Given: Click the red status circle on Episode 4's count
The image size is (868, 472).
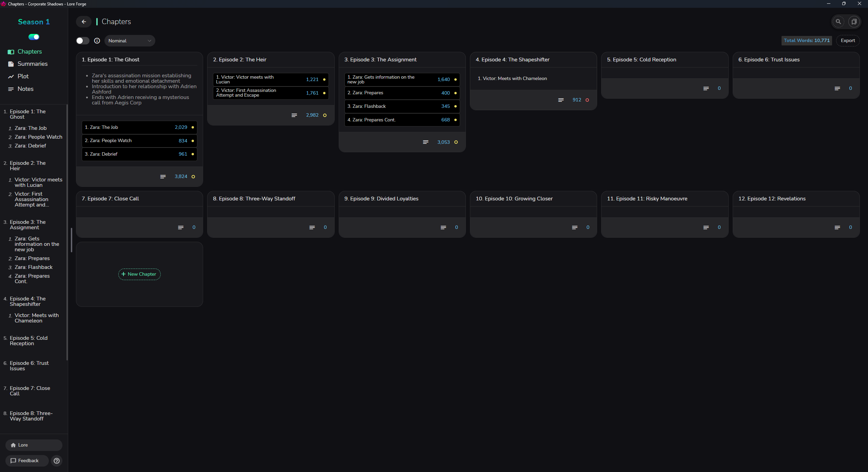Looking at the screenshot, I should click(588, 100).
